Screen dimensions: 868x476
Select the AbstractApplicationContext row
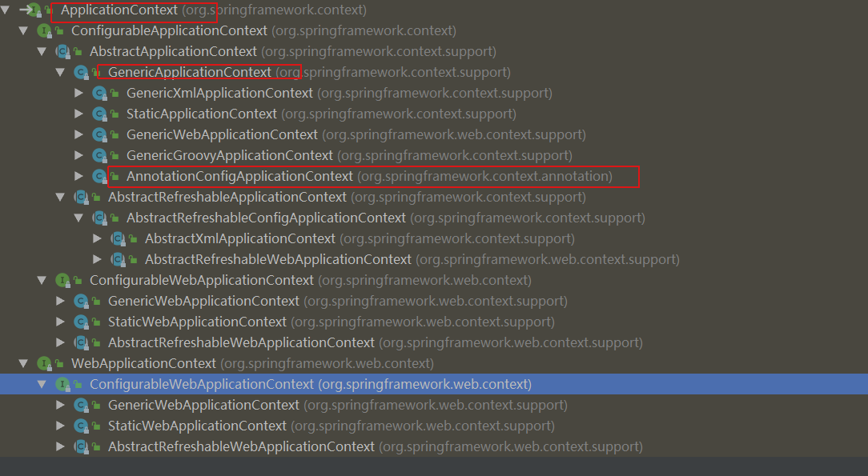pyautogui.click(x=173, y=51)
